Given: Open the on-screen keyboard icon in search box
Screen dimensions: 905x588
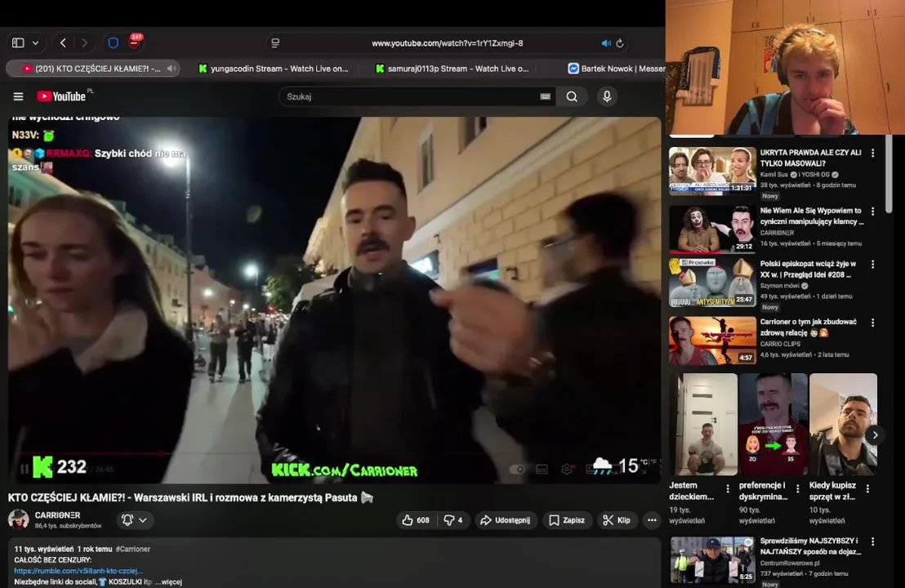Looking at the screenshot, I should click(x=545, y=96).
